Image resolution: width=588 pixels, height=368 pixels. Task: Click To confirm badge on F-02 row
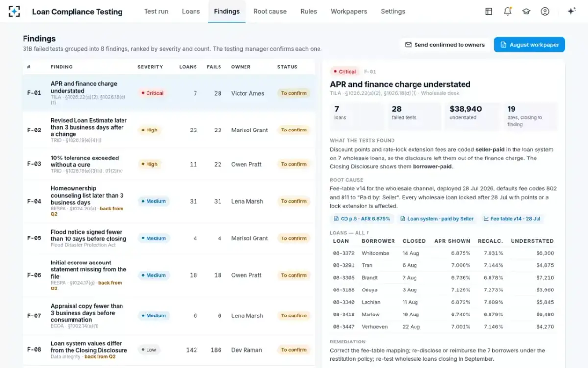[x=294, y=130]
